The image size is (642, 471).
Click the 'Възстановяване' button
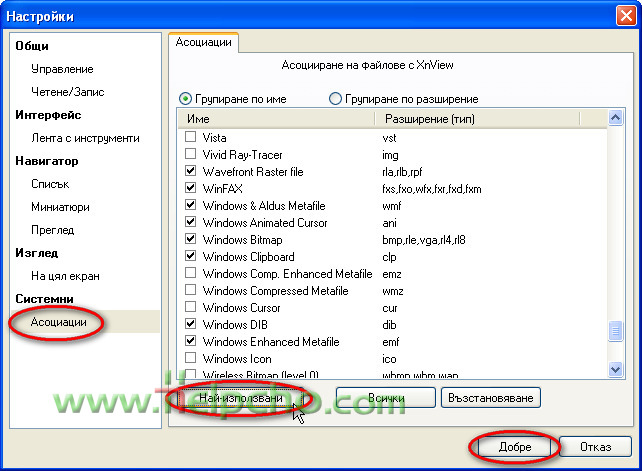pos(491,398)
